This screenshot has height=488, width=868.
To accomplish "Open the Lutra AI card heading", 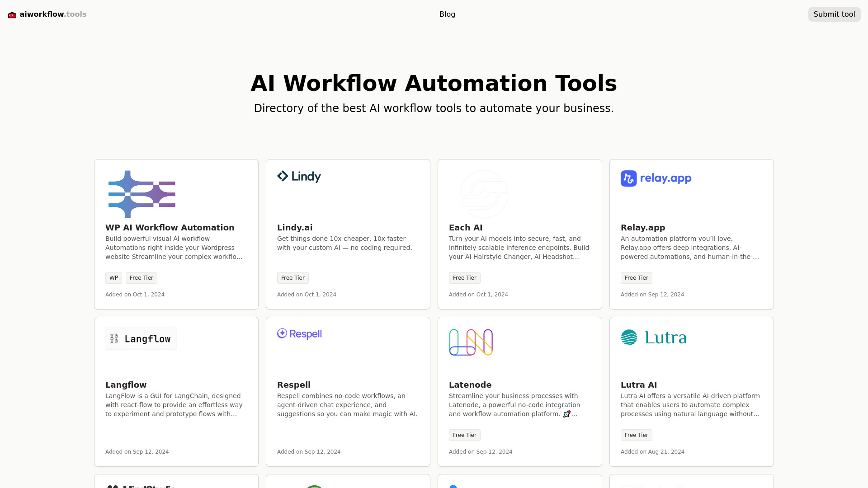I will [638, 385].
